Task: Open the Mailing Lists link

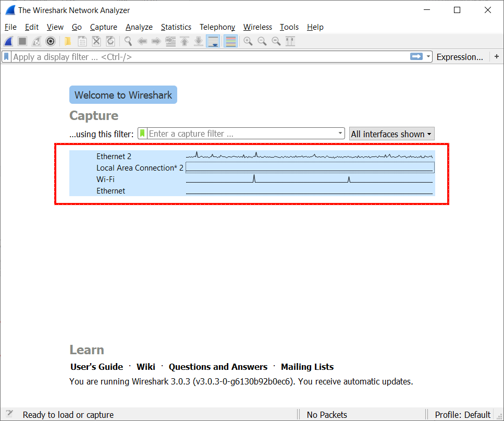Action: click(x=308, y=367)
